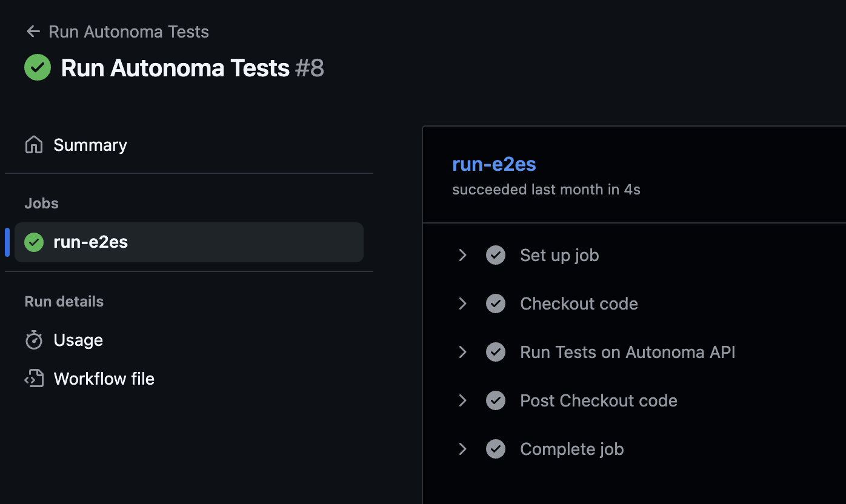Click the stopwatch icon next to Usage
The image size is (846, 504).
33,340
